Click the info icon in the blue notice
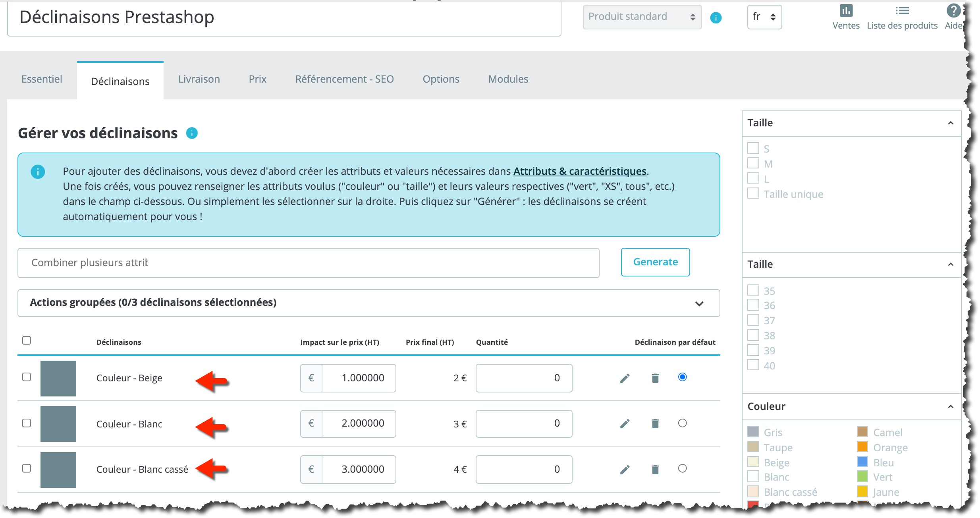 click(x=38, y=172)
